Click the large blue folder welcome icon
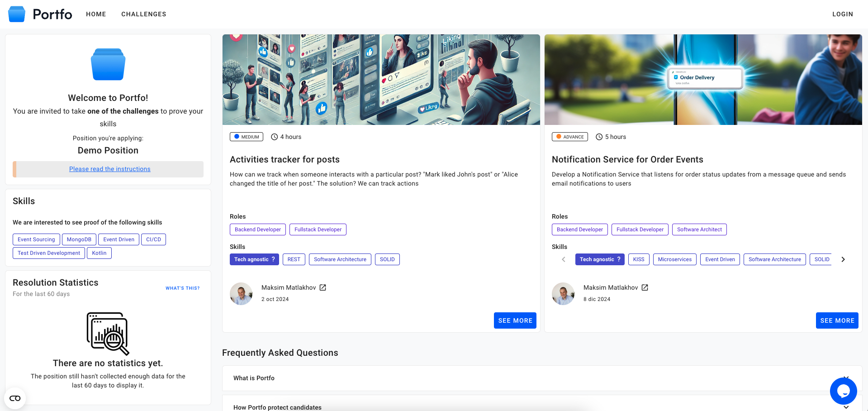The height and width of the screenshot is (411, 868). pos(108,64)
